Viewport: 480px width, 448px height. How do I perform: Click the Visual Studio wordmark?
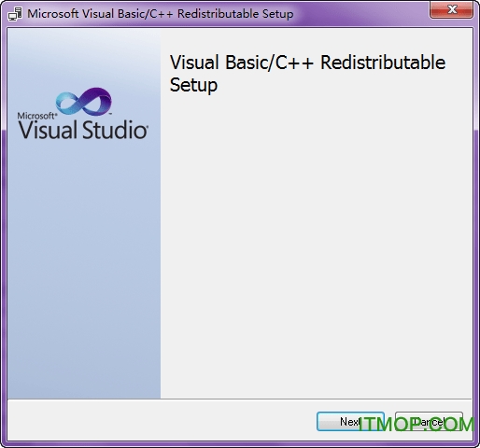[x=83, y=130]
